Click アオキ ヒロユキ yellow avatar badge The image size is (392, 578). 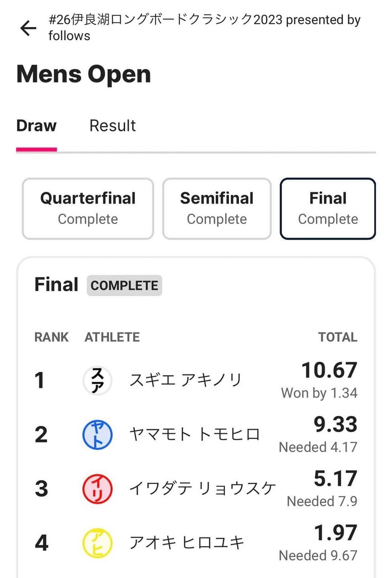(x=98, y=542)
